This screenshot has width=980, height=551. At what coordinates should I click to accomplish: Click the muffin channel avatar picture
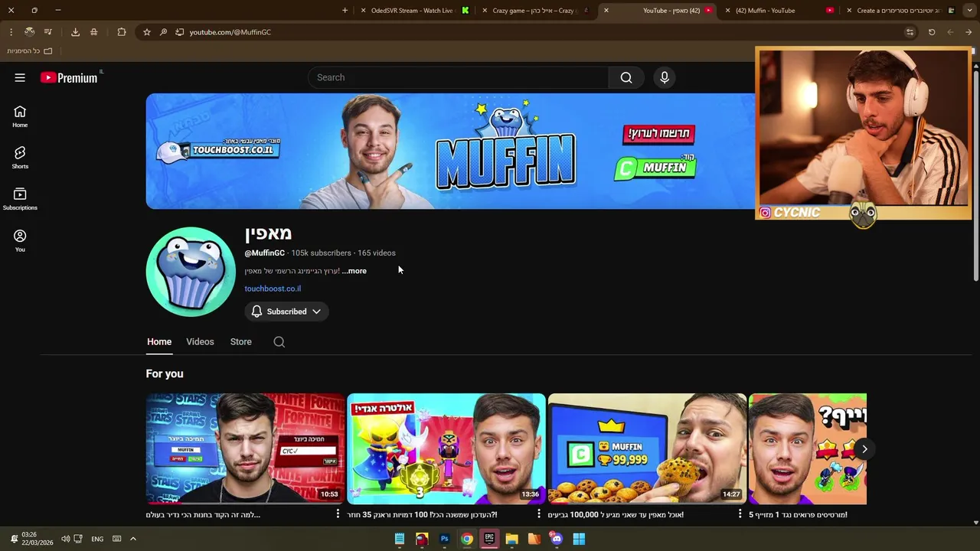pos(191,272)
